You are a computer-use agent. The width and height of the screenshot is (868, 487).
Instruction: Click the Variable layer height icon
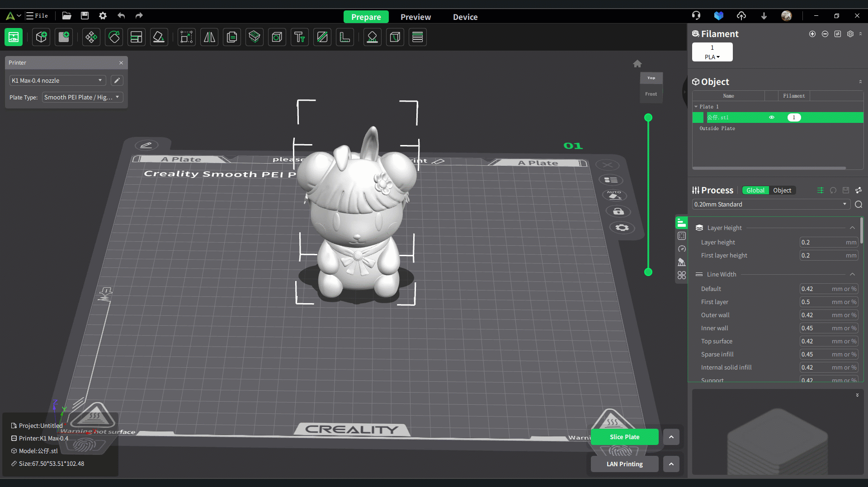click(x=418, y=37)
